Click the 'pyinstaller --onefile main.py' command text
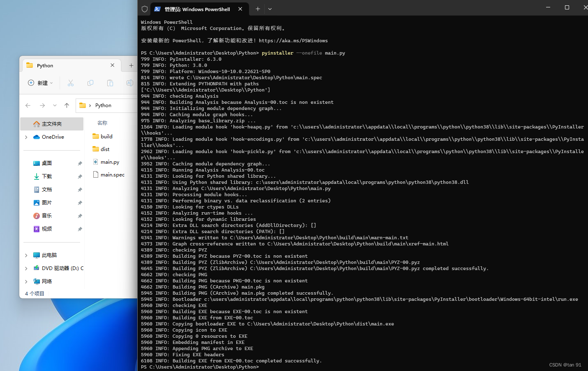 pyautogui.click(x=303, y=53)
